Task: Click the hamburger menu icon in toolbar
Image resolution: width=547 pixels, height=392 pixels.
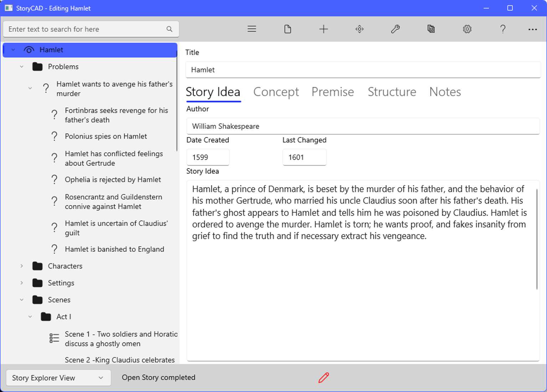Action: coord(252,29)
